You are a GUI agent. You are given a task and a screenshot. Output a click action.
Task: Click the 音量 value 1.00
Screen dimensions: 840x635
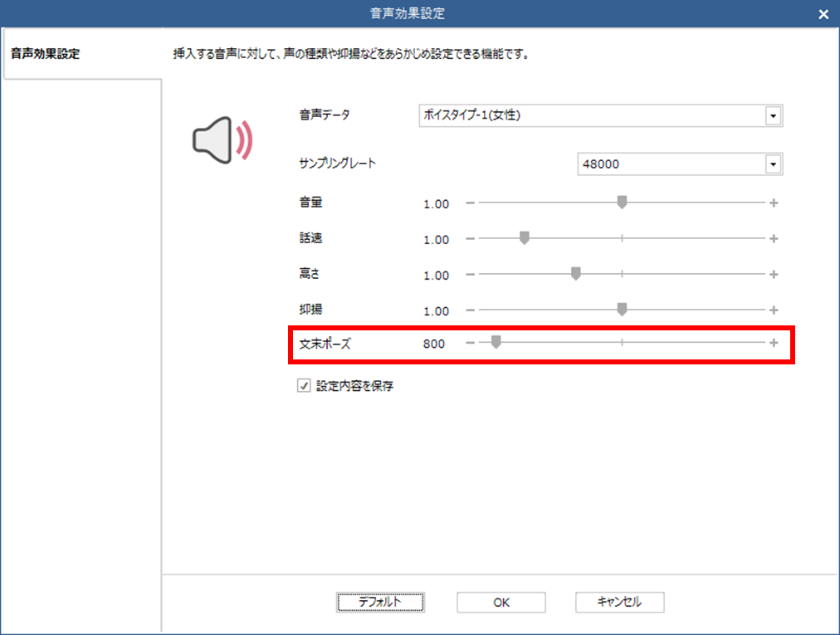(436, 204)
